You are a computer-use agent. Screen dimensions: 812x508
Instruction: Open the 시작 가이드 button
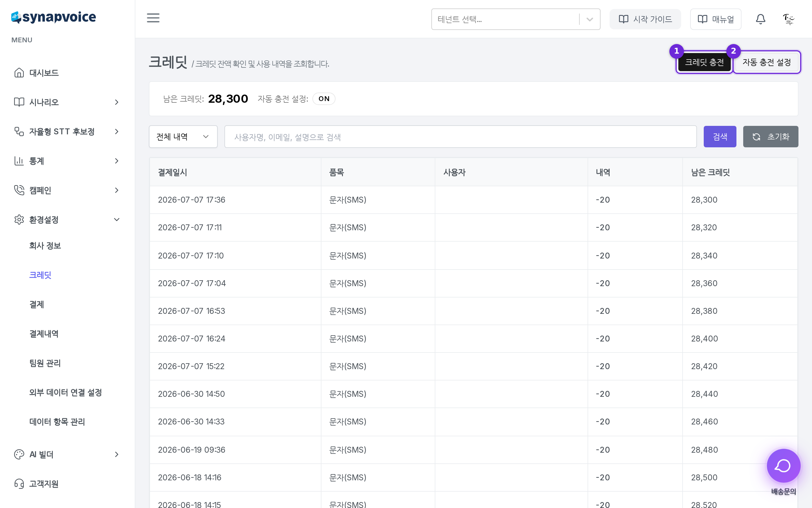coord(645,19)
